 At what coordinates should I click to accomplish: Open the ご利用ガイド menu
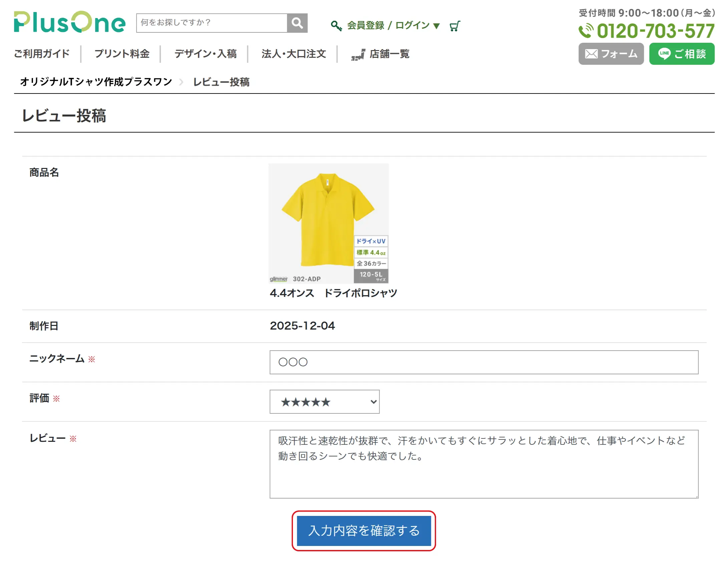coord(42,54)
